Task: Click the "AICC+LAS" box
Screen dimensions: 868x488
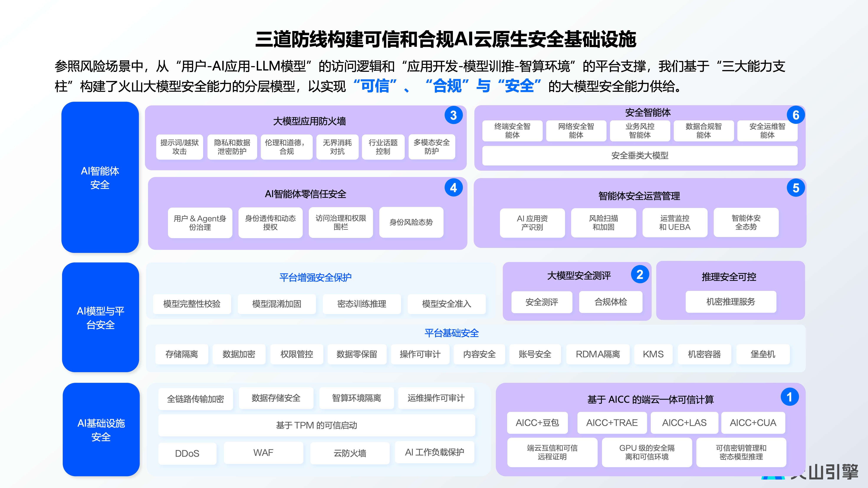Action: 685,423
